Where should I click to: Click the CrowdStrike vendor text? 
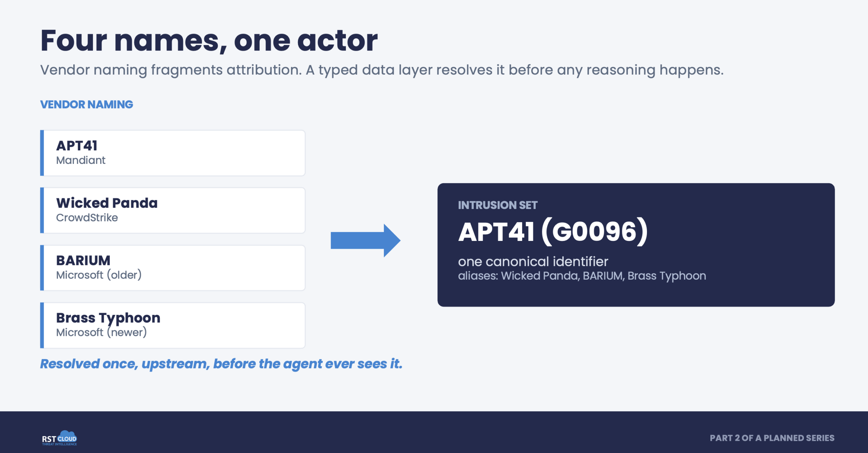coord(87,218)
